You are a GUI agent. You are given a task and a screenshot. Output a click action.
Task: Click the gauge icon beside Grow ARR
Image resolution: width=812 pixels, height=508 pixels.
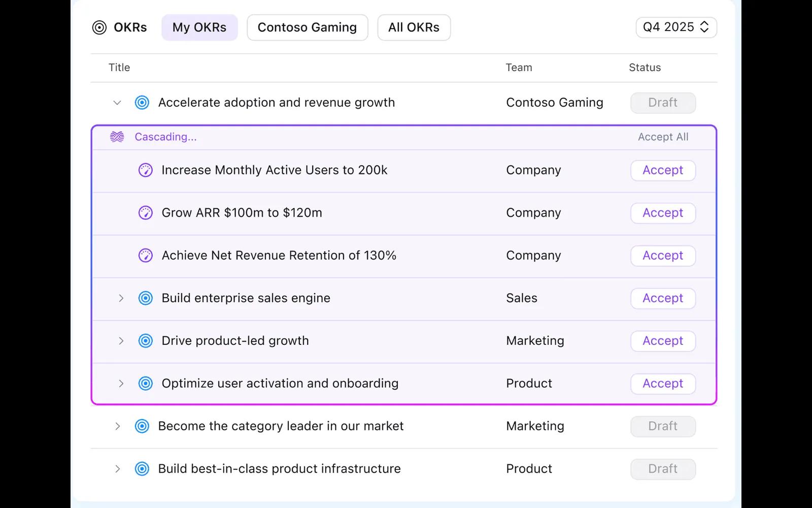point(146,213)
